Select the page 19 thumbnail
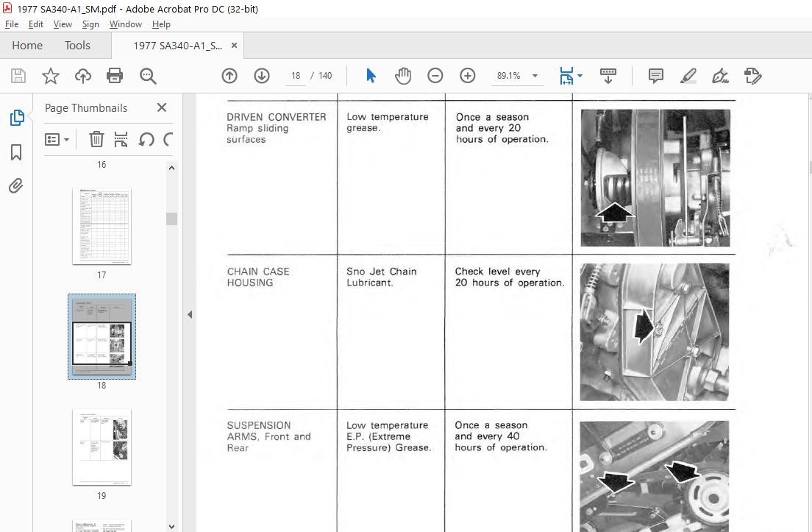812x532 pixels. pyautogui.click(x=102, y=447)
